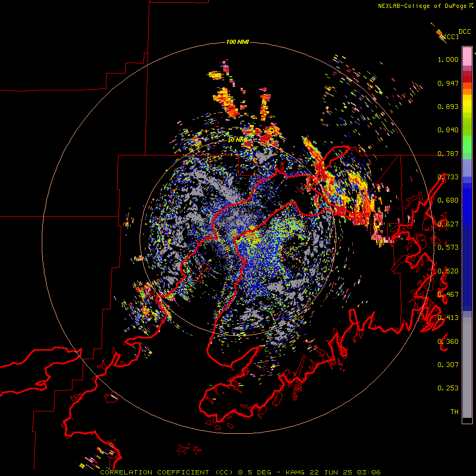This screenshot has width=476, height=476.
Task: Click the 0.520 scale value
Action: click(x=448, y=271)
